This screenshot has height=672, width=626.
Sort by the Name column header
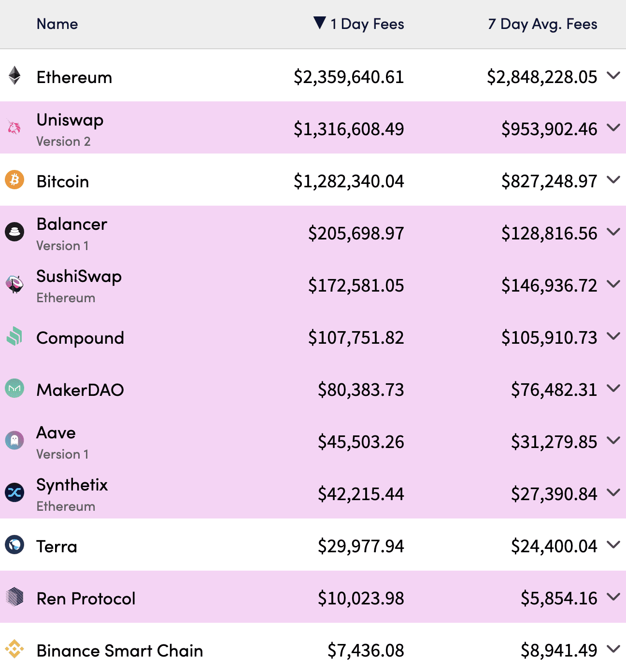[57, 24]
